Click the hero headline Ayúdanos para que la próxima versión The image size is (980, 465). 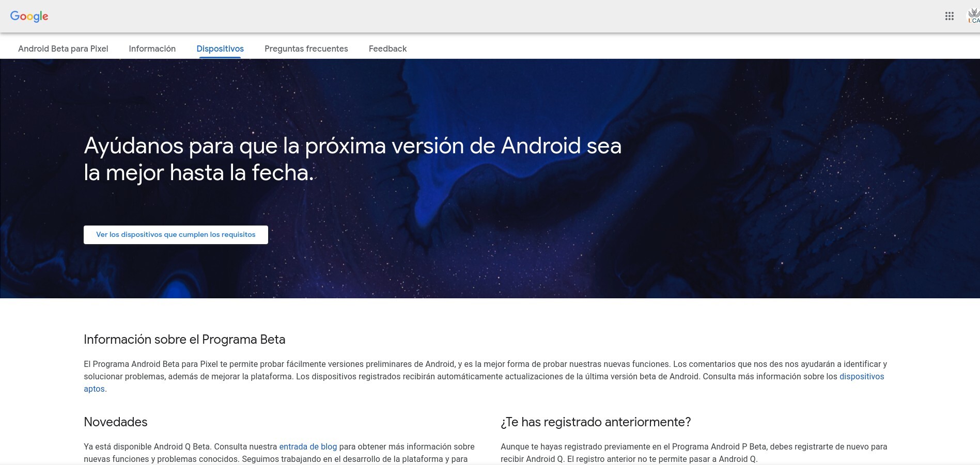(352, 159)
